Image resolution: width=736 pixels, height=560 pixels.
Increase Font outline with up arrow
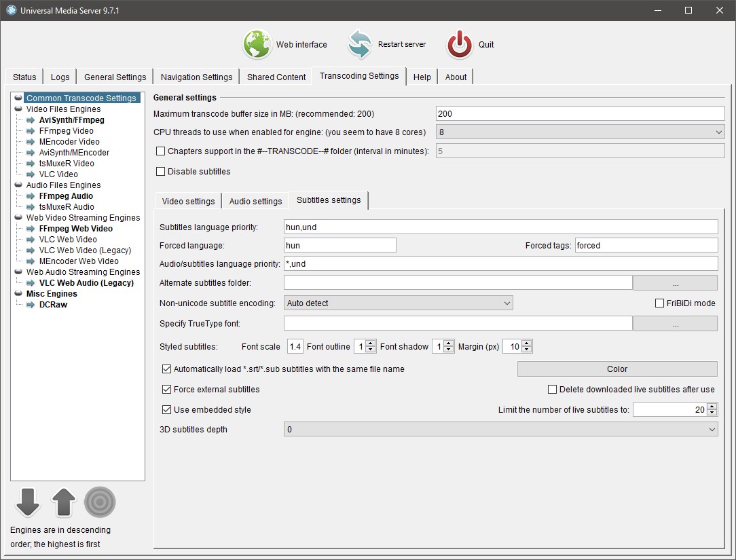(370, 343)
